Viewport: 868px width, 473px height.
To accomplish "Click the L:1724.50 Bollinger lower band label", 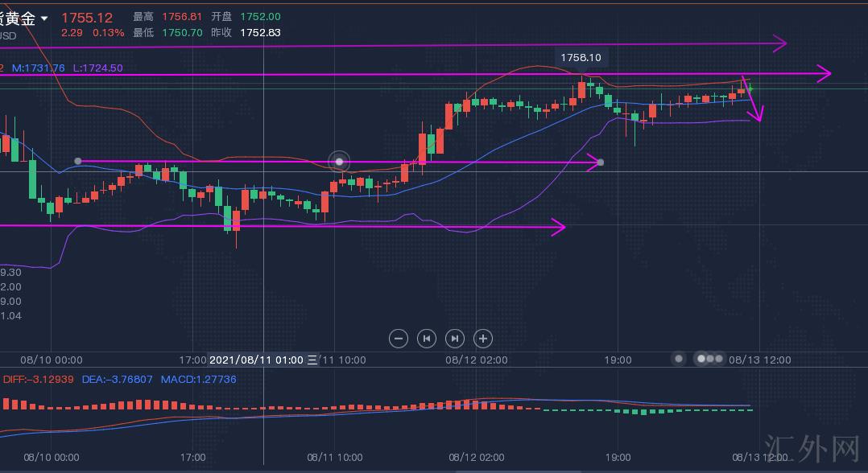I will [97, 68].
